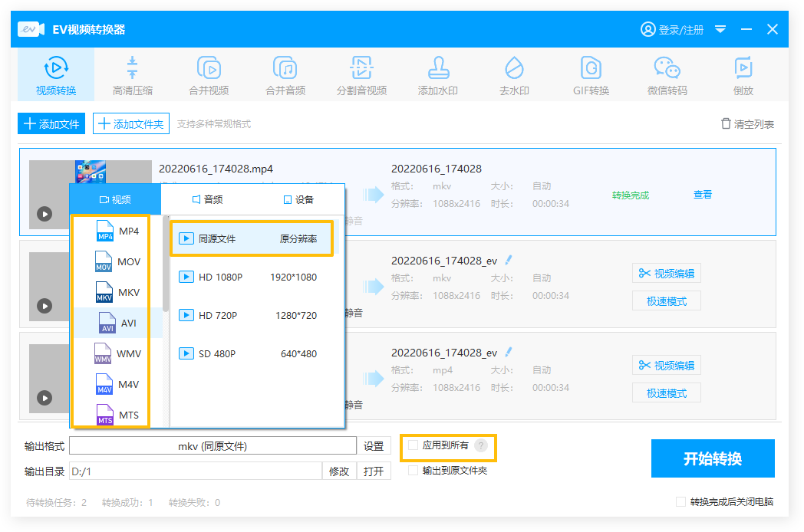Enable 转换完成后关闭电脑 checkbox
Viewport: 804px width, 532px height.
pyautogui.click(x=680, y=502)
